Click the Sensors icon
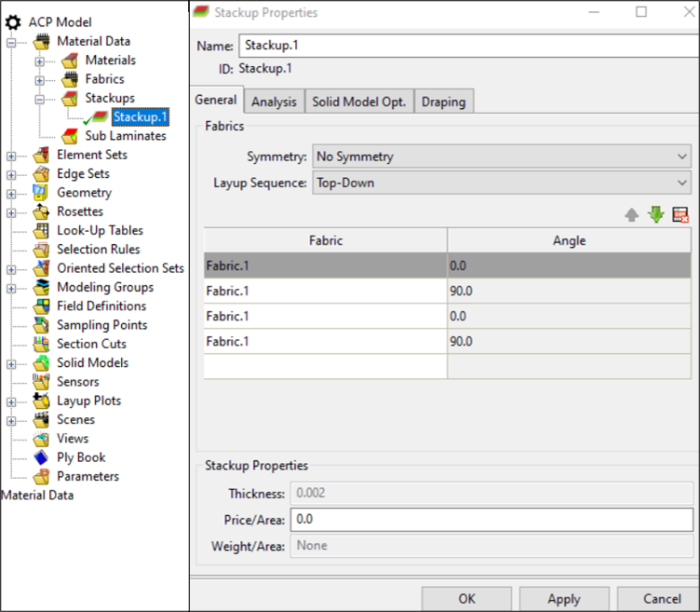This screenshot has height=612, width=700. coord(42,382)
